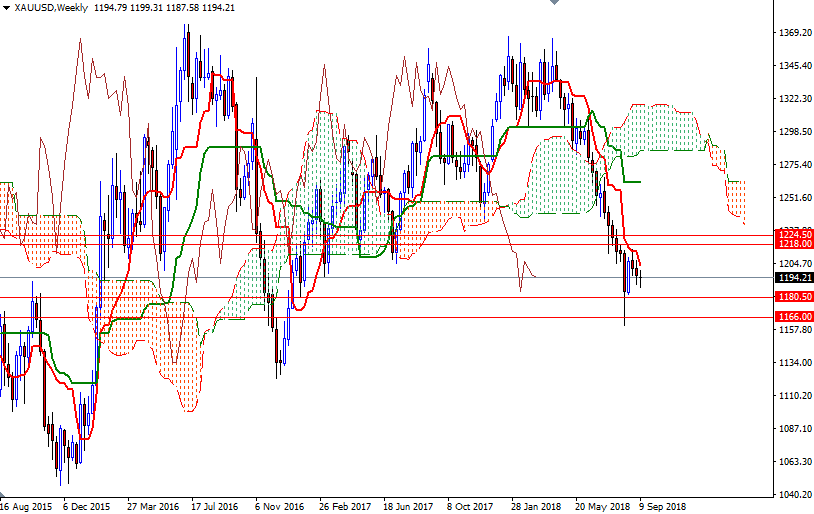
Task: Click the 17 Jul 2016 date label
Action: click(215, 506)
